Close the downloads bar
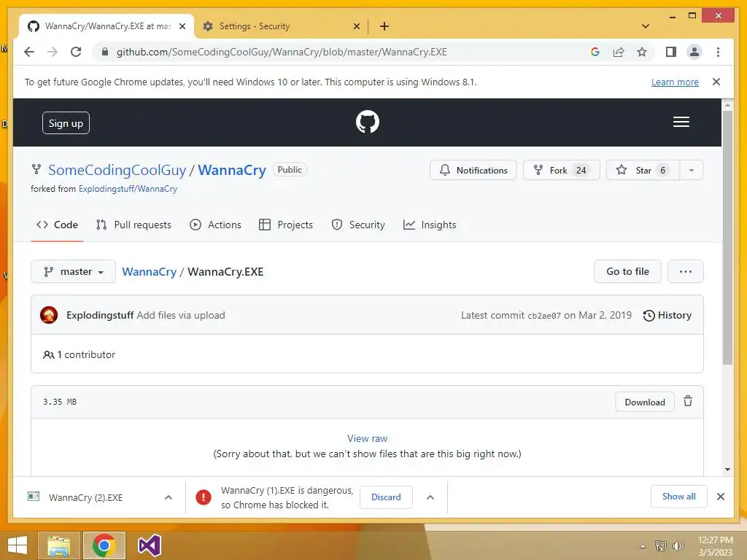 [x=720, y=497]
